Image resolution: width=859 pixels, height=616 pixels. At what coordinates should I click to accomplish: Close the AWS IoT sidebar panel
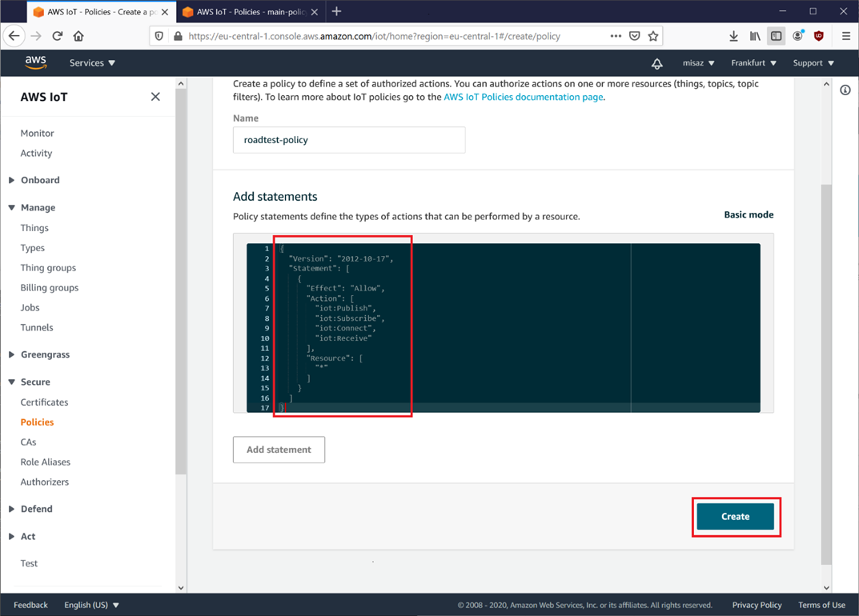[x=155, y=97]
